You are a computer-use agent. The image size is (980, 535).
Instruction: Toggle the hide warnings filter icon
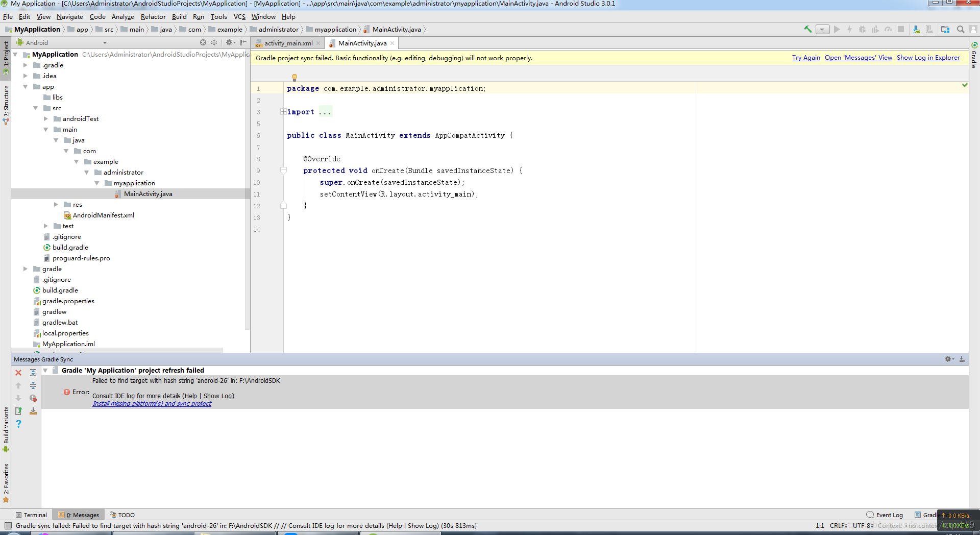point(33,398)
